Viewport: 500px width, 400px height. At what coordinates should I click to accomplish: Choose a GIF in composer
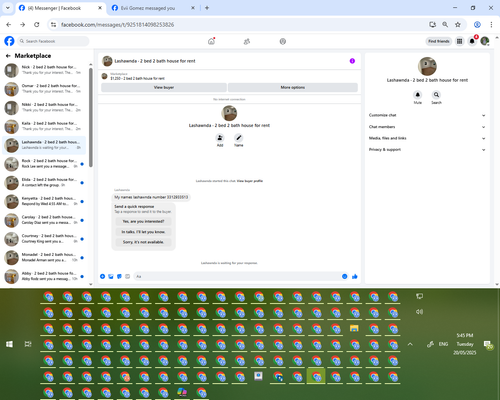[127, 276]
